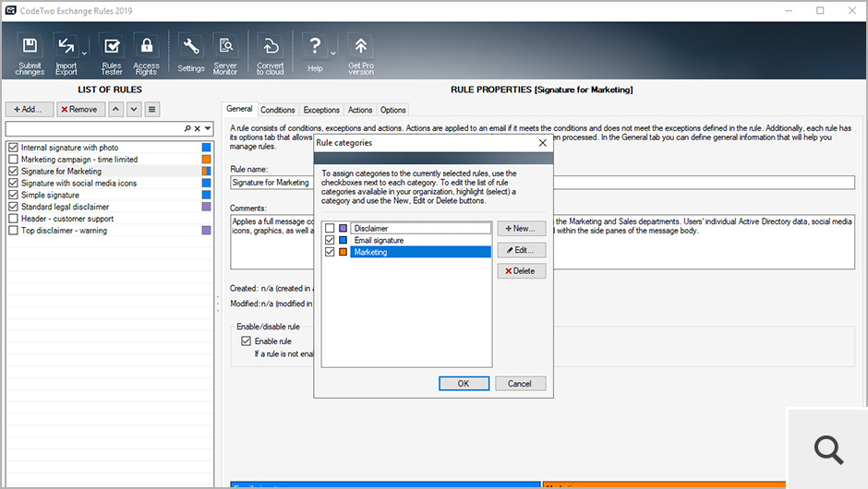Open rules list menu icon
This screenshot has width=868, height=489.
[152, 110]
